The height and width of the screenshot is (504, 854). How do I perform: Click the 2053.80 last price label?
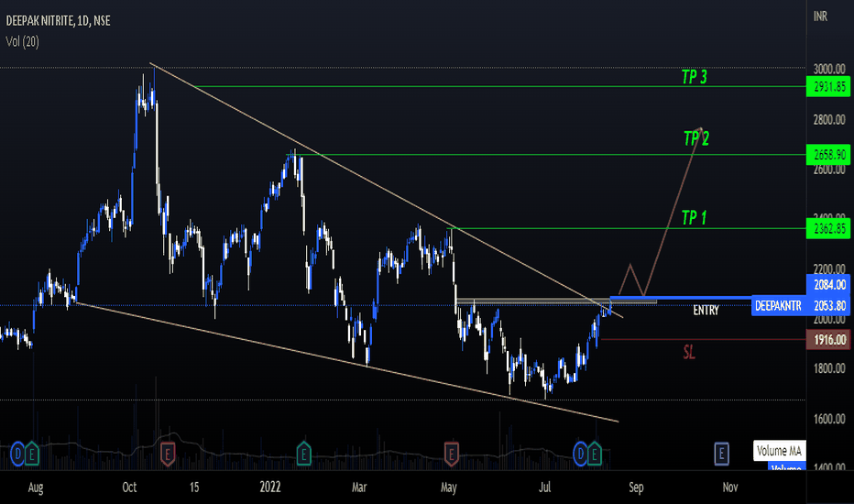click(827, 306)
